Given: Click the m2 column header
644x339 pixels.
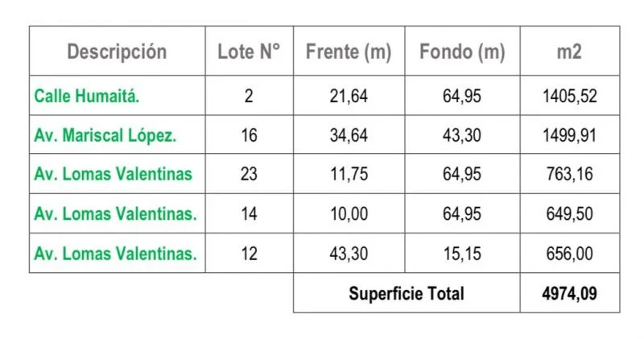Looking at the screenshot, I should click(x=569, y=52).
